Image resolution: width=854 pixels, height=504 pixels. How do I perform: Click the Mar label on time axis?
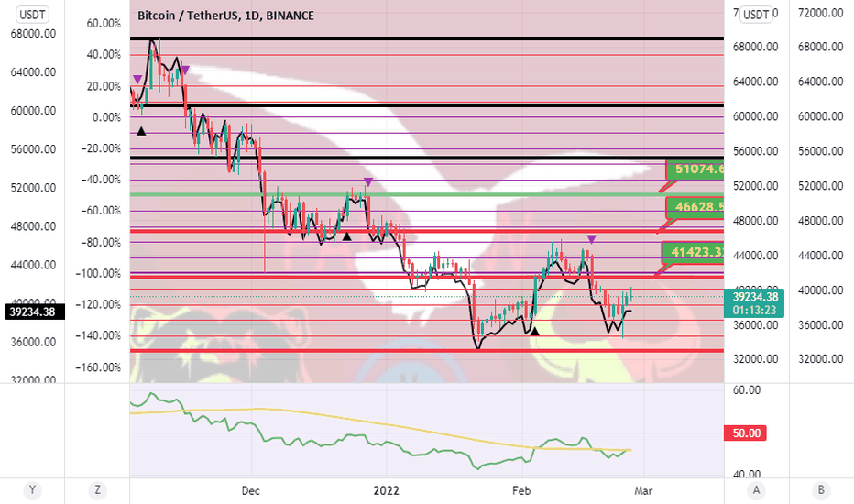643,490
